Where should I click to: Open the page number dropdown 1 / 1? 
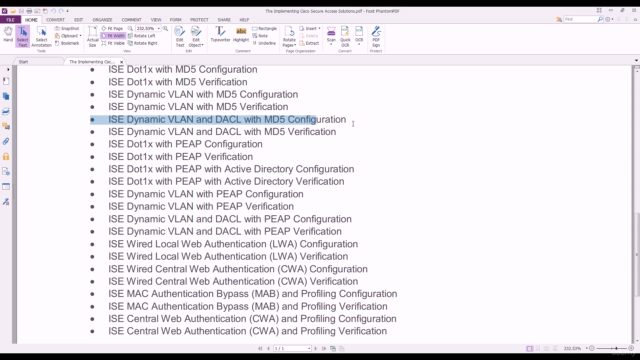tap(309, 349)
